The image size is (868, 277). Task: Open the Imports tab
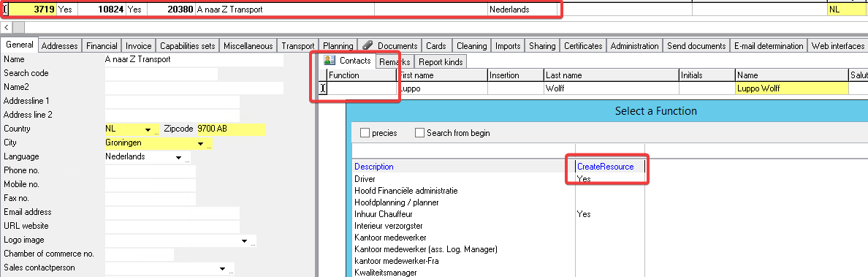(508, 46)
